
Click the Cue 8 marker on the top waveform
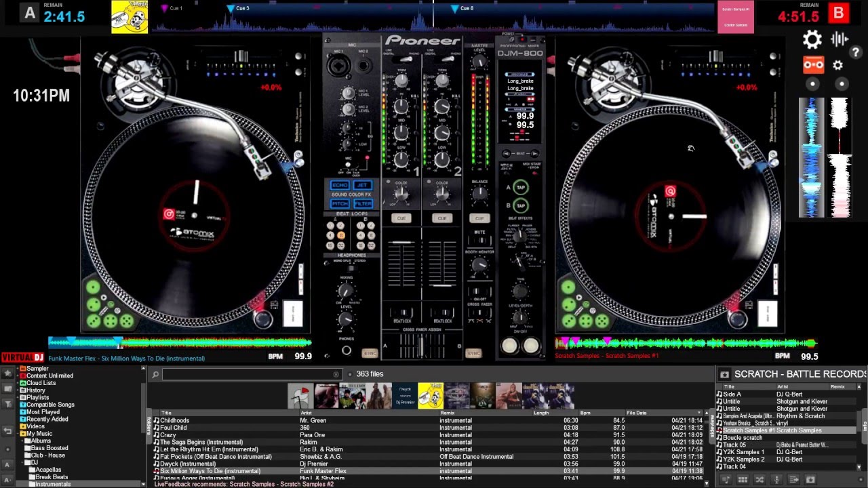point(455,9)
